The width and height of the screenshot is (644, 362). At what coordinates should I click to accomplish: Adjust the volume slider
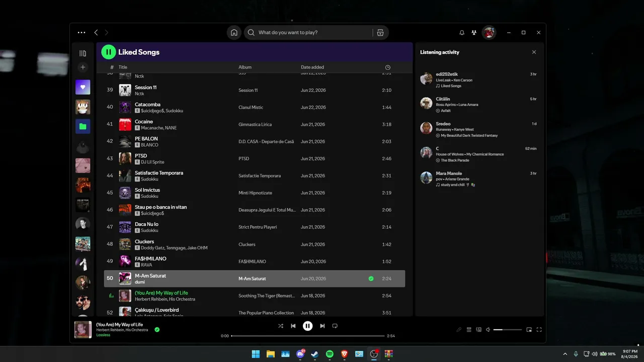(x=508, y=330)
